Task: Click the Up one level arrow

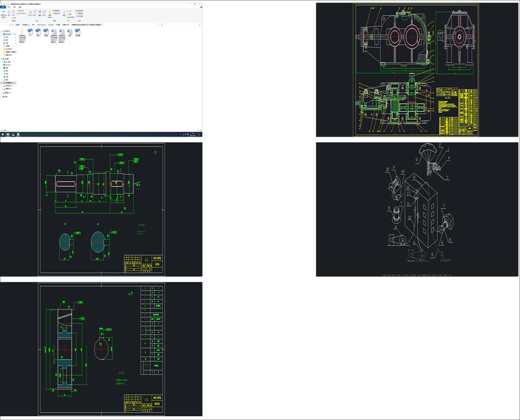Action: (x=10, y=25)
